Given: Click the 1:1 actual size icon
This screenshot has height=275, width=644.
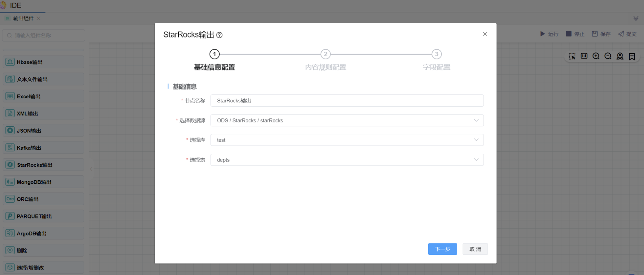Looking at the screenshot, I should click(584, 56).
